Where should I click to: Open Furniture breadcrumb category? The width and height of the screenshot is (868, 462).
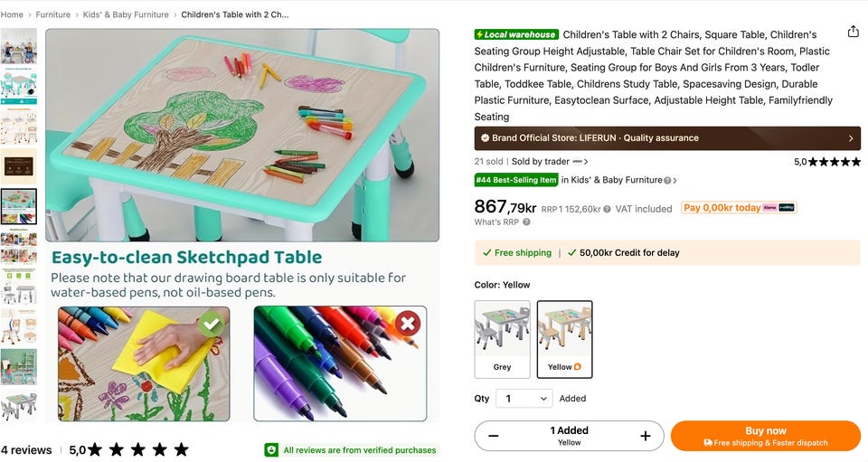click(53, 14)
